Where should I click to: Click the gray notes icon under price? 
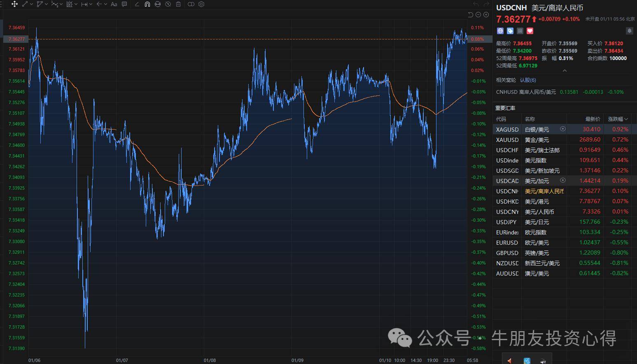click(x=520, y=31)
